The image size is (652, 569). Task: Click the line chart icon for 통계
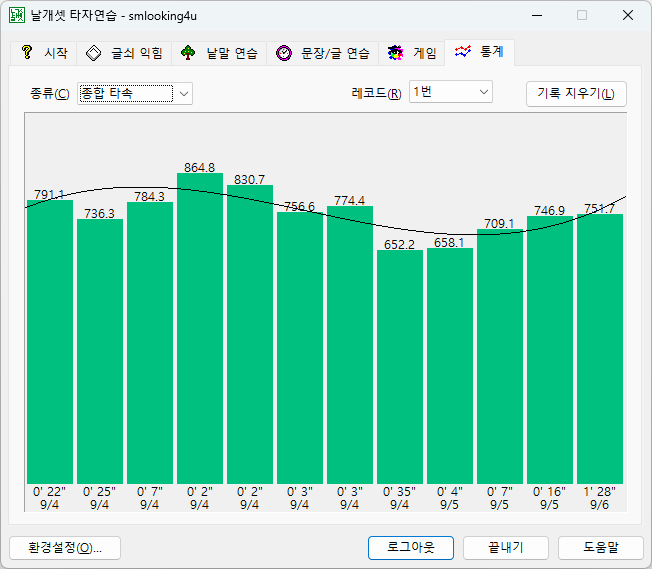click(462, 52)
